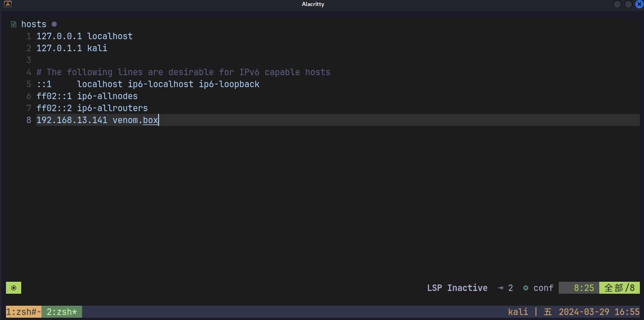Screen dimensions: 644x320
Task: Place cursor on the 127.0.1.1 kali line
Action: pos(72,48)
